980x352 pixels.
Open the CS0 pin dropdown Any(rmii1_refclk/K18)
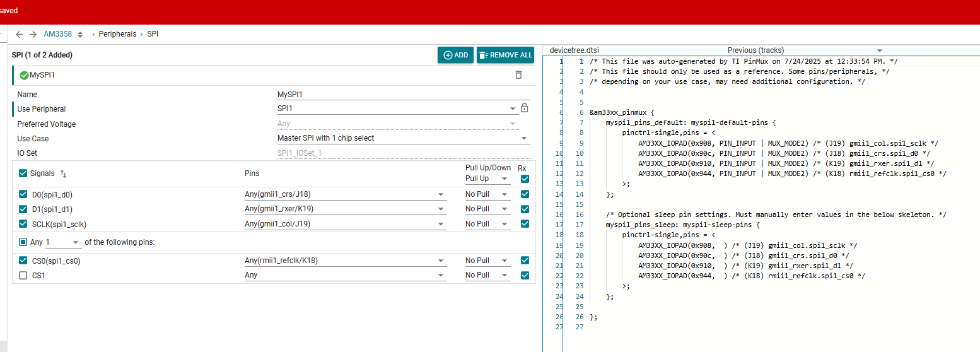[x=345, y=260]
